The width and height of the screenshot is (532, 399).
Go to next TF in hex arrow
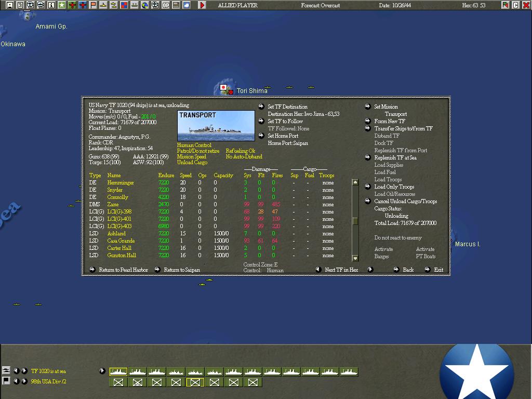point(370,270)
